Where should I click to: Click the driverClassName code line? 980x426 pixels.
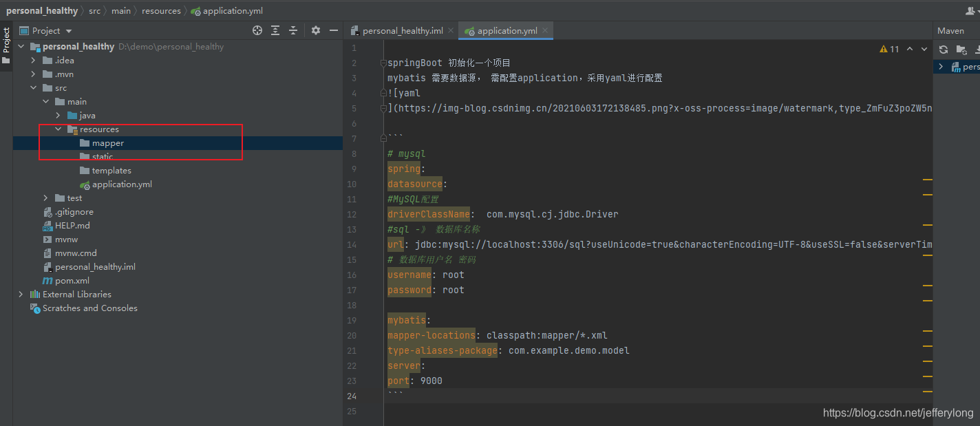(x=503, y=214)
